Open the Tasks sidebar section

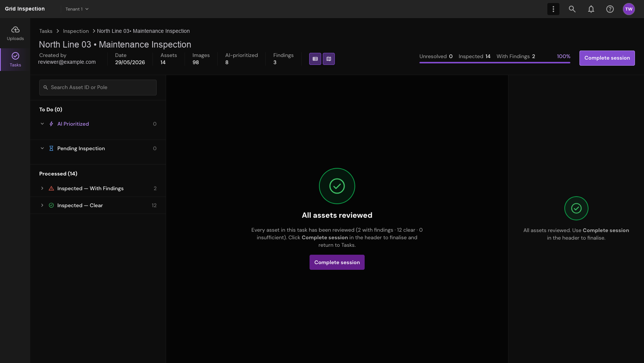coord(15,60)
